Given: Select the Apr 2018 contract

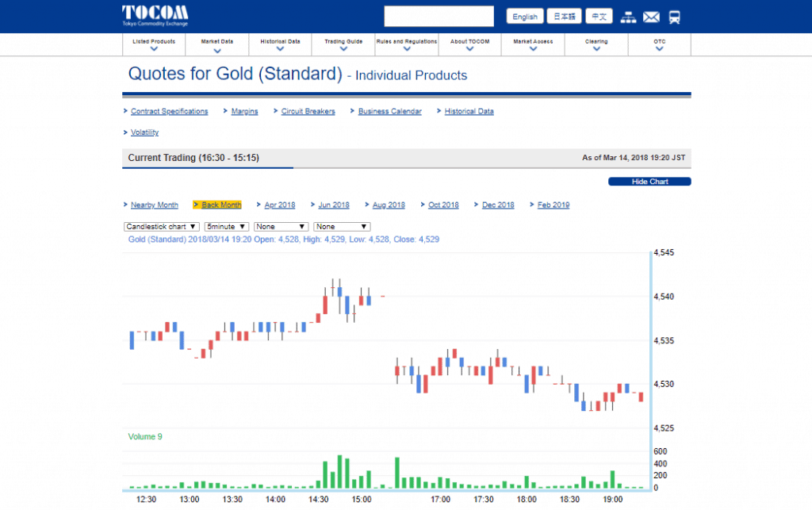Looking at the screenshot, I should pos(280,205).
